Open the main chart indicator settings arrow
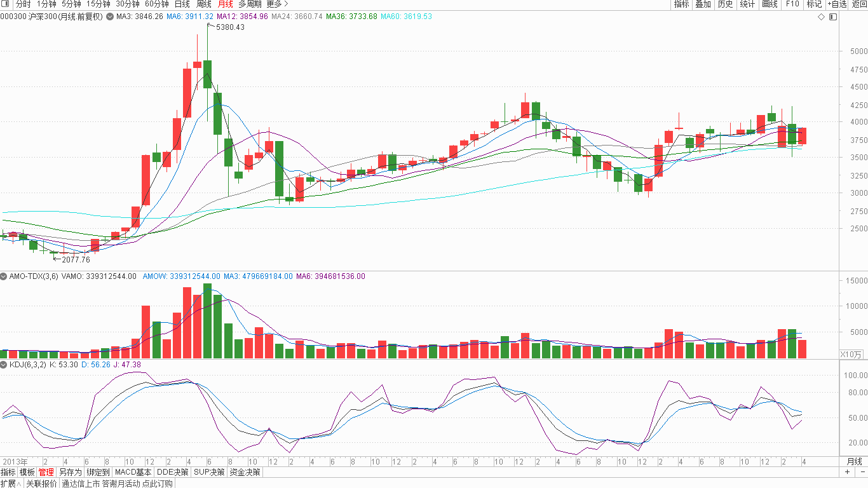The width and height of the screenshot is (868, 488). click(x=109, y=17)
